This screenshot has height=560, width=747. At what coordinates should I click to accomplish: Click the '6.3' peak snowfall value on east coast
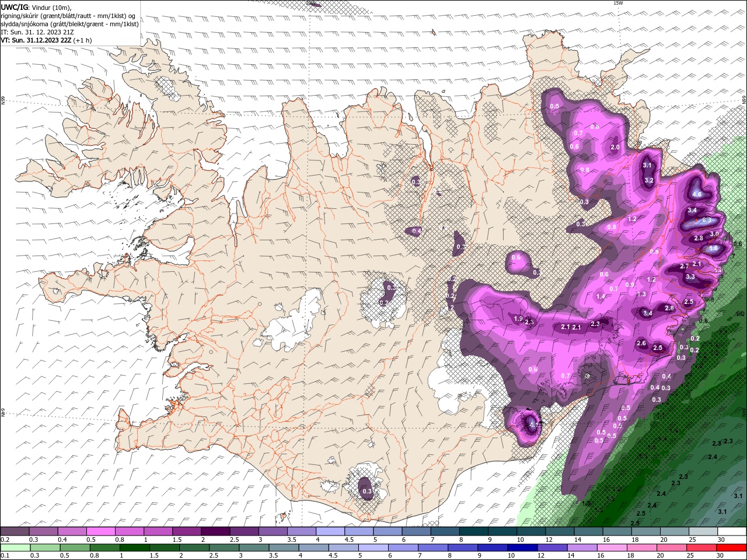click(x=707, y=220)
